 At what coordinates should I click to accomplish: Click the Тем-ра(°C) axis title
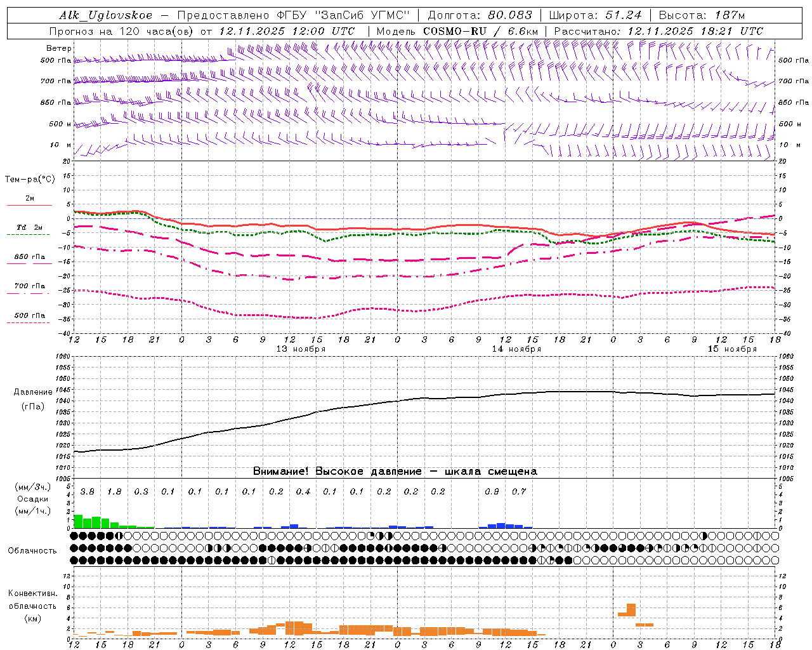pos(30,180)
